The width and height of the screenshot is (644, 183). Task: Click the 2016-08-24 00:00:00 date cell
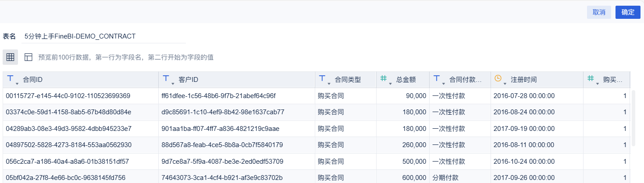coord(524,112)
